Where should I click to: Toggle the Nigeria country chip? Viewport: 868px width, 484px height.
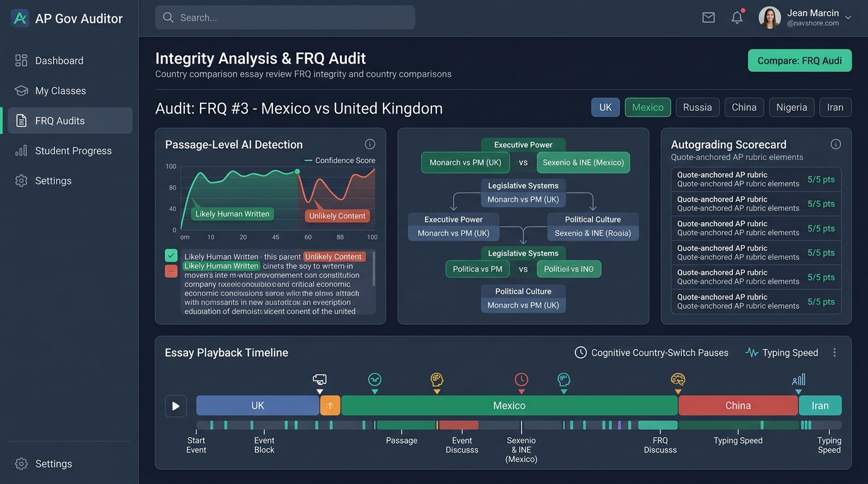click(792, 107)
